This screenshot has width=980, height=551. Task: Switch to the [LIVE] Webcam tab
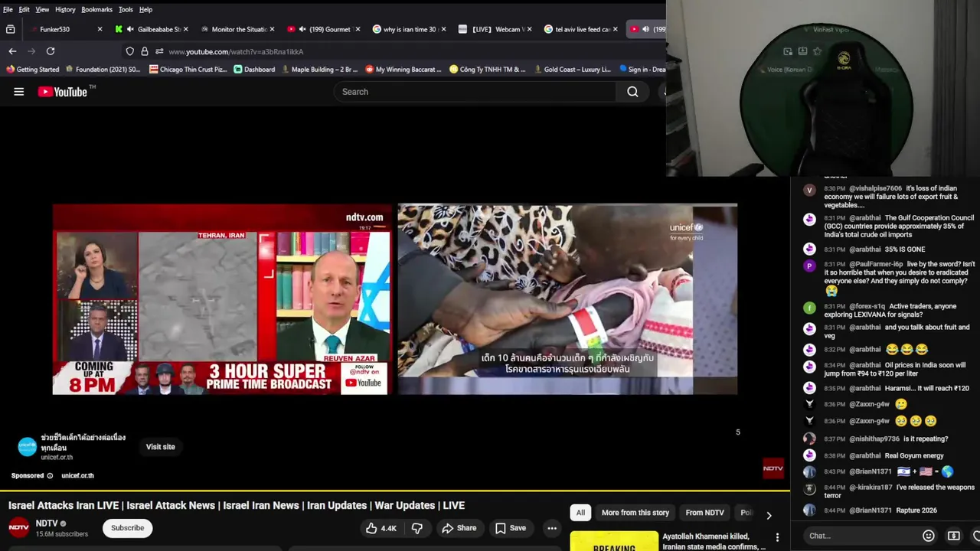click(494, 29)
